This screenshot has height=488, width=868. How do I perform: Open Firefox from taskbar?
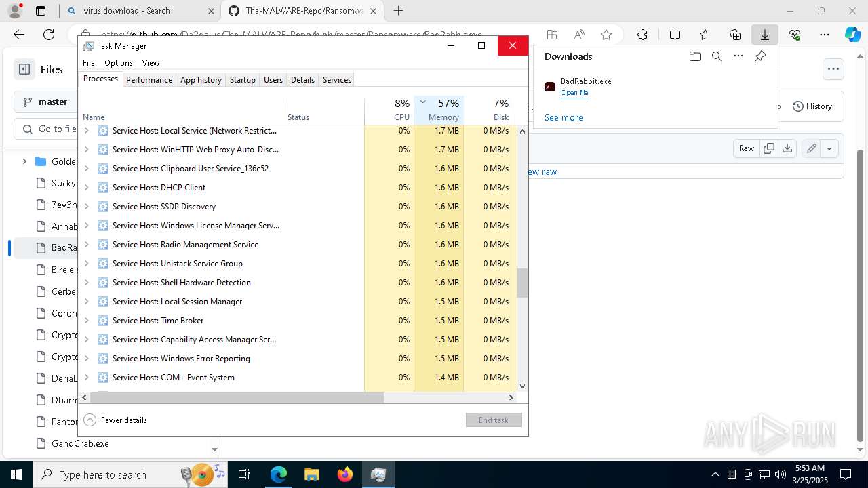(x=345, y=474)
